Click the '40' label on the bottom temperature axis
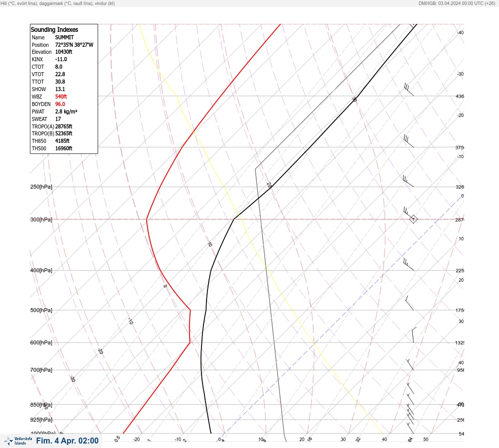This screenshot has width=499, height=448. point(385,440)
